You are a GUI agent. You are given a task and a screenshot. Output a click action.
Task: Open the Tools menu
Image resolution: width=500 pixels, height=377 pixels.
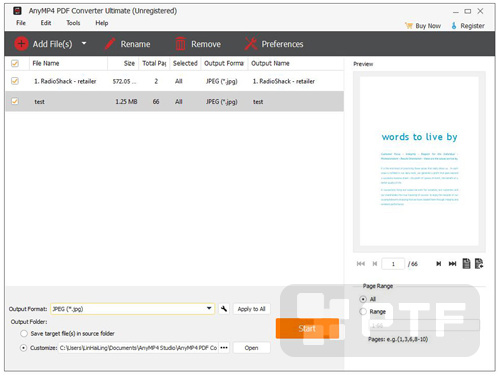[73, 23]
